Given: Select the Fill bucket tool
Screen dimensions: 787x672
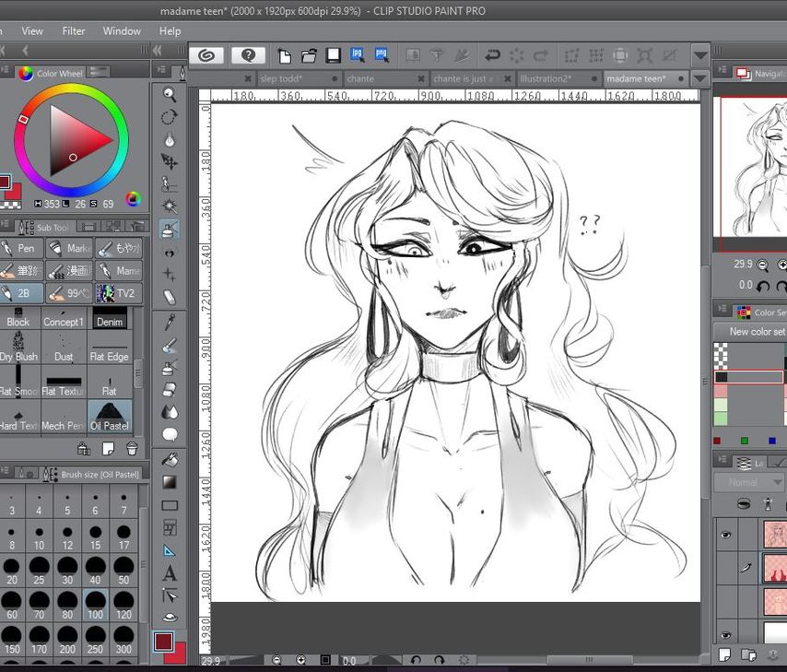Looking at the screenshot, I should pos(169,460).
